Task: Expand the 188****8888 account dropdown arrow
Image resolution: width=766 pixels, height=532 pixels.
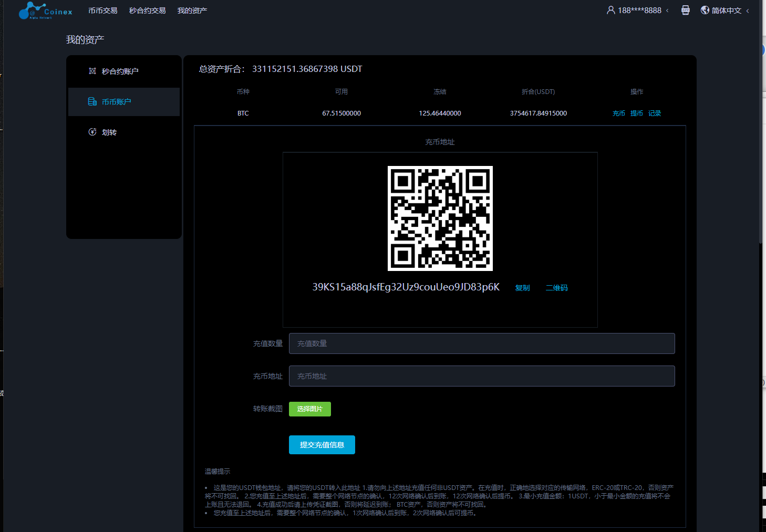Action: [x=668, y=11]
